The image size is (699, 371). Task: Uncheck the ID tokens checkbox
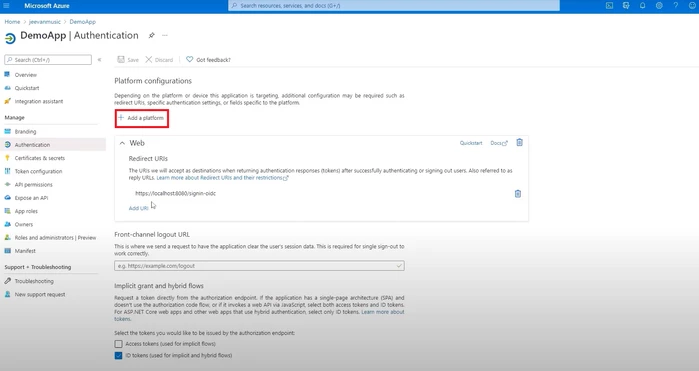point(118,355)
